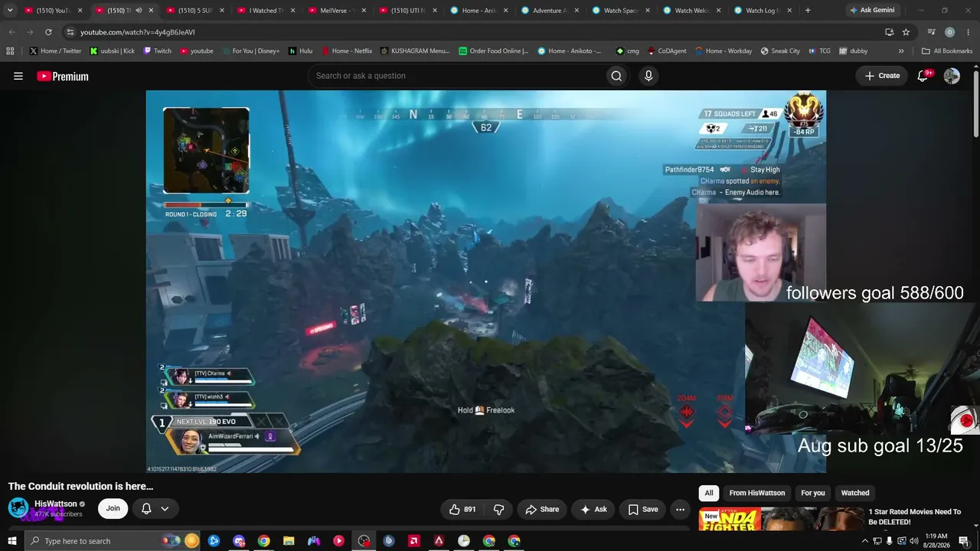Open the Sneak City bookmark
This screenshot has width=980, height=551.
[x=780, y=51]
